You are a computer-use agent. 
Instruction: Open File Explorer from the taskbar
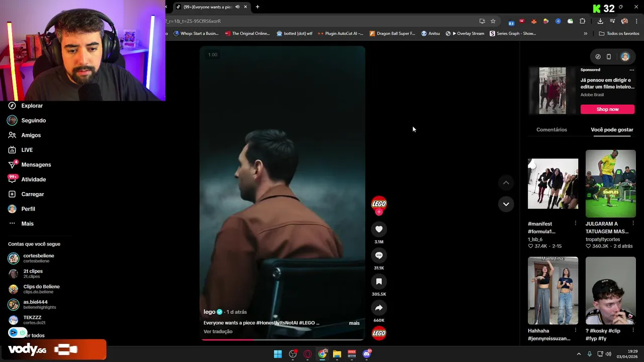[337, 354]
